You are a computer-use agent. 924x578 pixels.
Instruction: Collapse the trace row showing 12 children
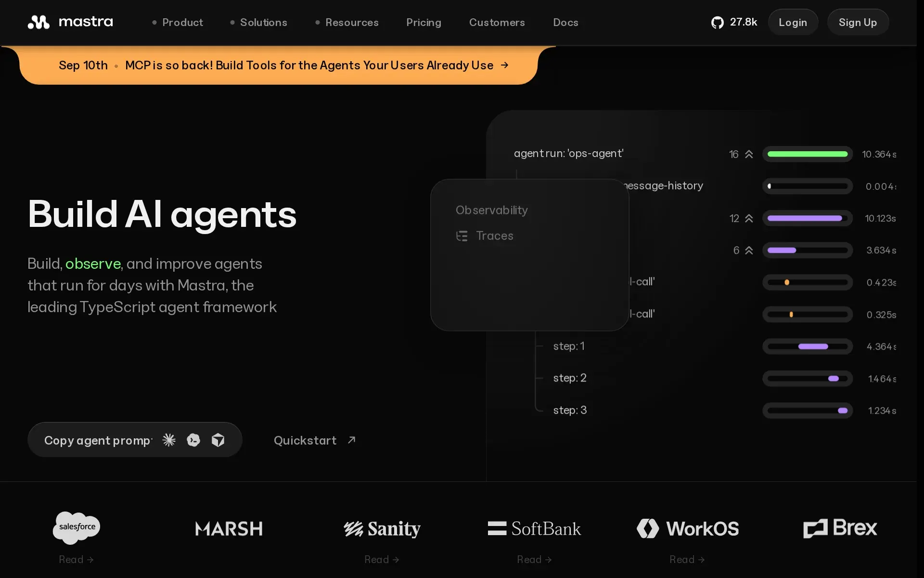(x=749, y=218)
